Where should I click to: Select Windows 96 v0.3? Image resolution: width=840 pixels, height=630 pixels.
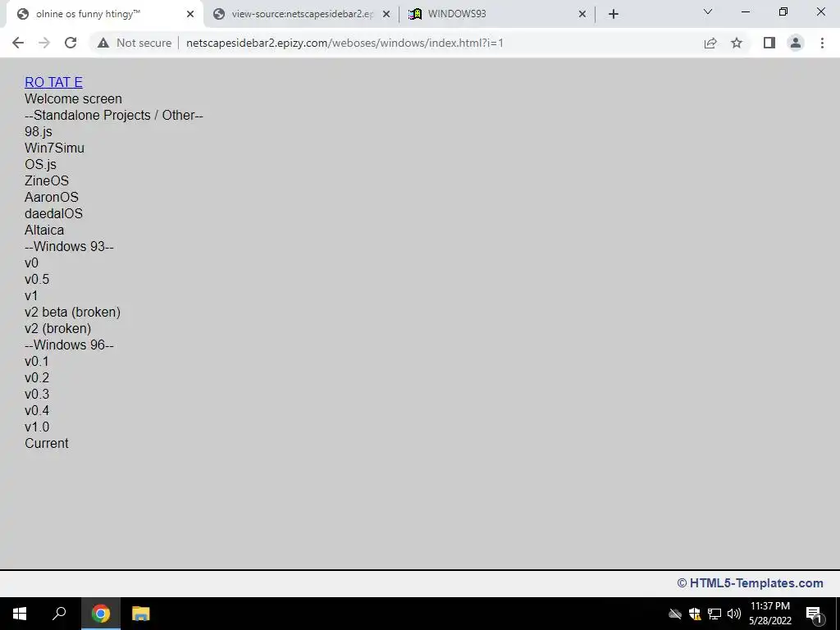(37, 395)
